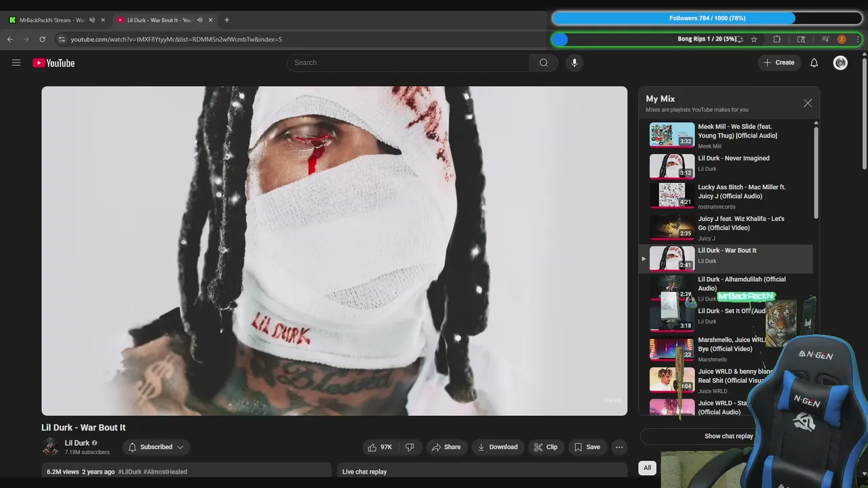Install app icon in address bar
This screenshot has height=488, width=868.
tap(740, 39)
